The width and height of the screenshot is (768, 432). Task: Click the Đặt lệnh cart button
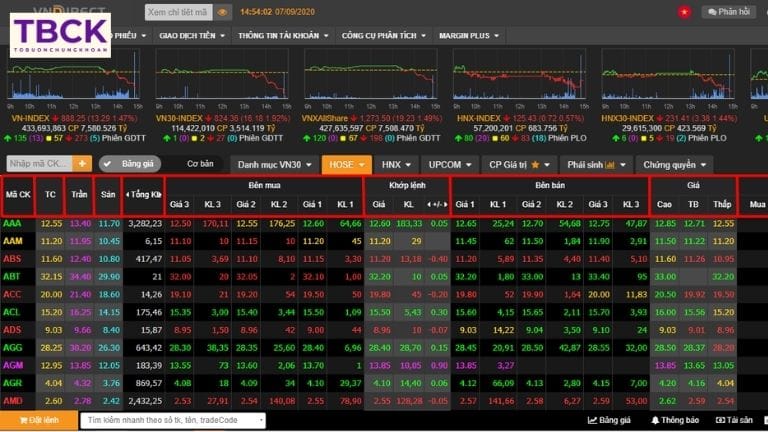pos(37,421)
